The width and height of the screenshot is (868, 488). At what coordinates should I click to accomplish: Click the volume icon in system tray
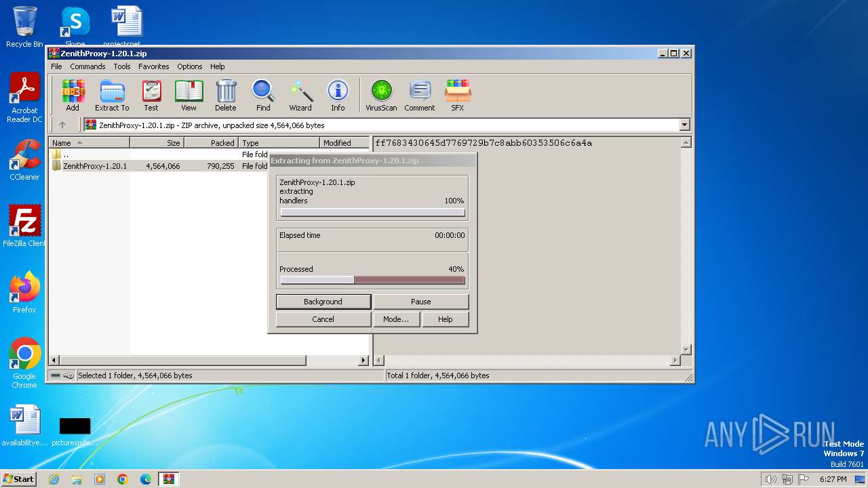point(770,479)
